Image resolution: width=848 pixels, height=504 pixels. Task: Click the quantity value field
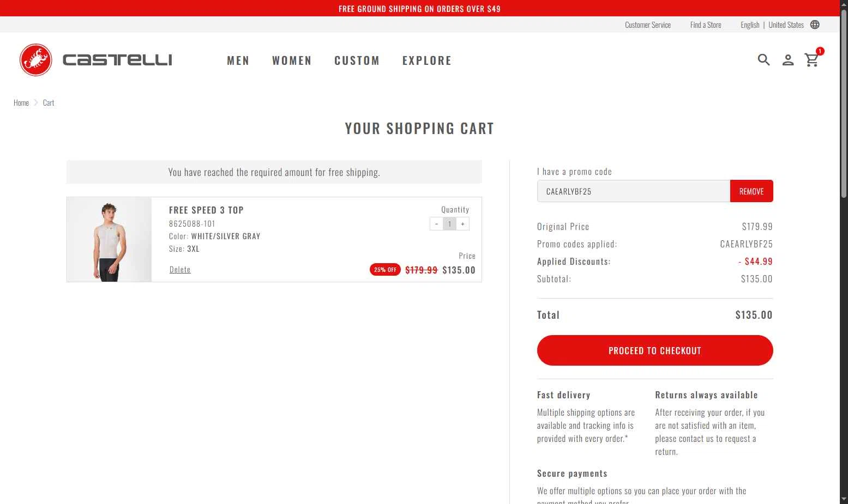(449, 224)
